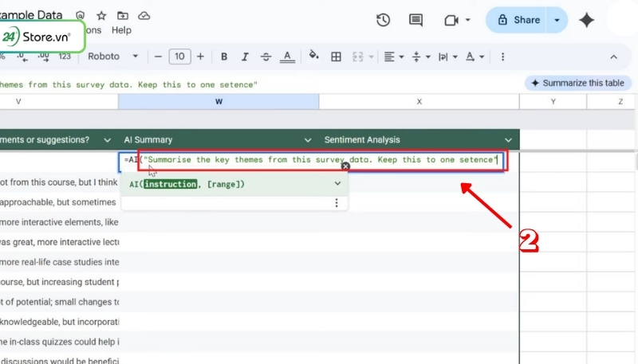Close formula suggestion with X icon
Image resolution: width=638 pixels, height=364 pixels.
click(345, 166)
